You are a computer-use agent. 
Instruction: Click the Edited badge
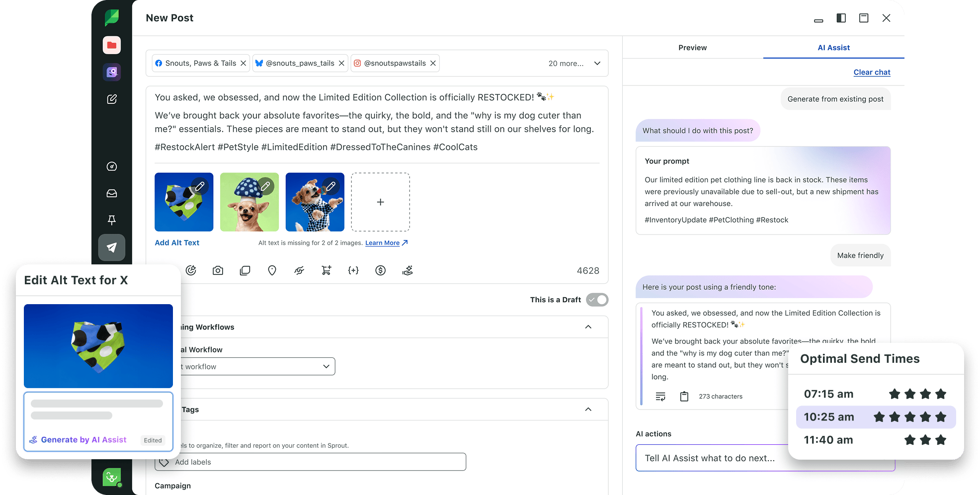pyautogui.click(x=153, y=440)
